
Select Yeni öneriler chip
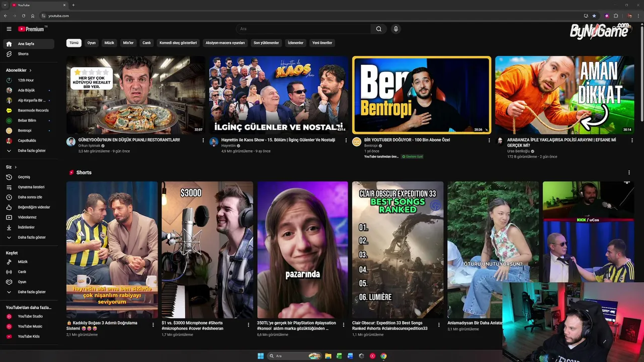(322, 43)
